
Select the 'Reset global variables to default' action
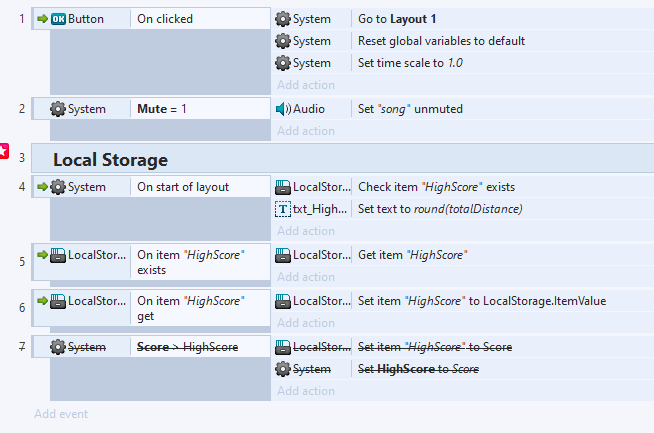tap(441, 41)
